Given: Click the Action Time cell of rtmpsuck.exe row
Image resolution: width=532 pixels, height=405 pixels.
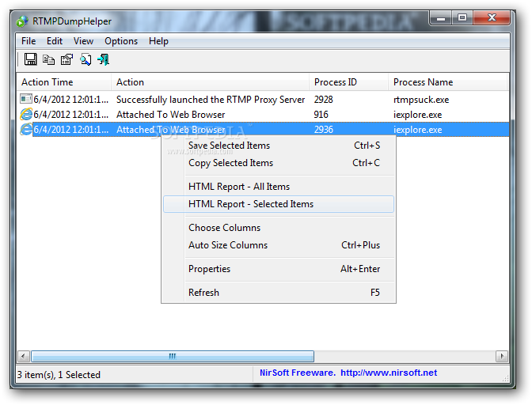Looking at the screenshot, I should point(71,100).
